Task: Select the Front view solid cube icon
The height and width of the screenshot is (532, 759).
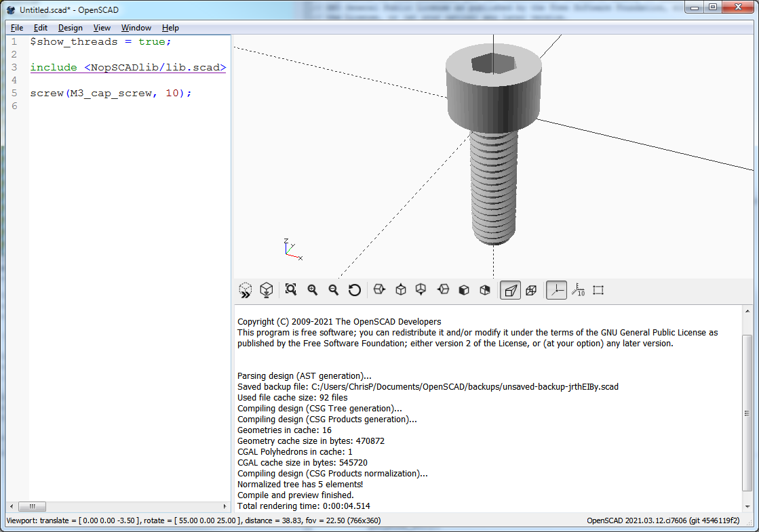Action: [464, 290]
